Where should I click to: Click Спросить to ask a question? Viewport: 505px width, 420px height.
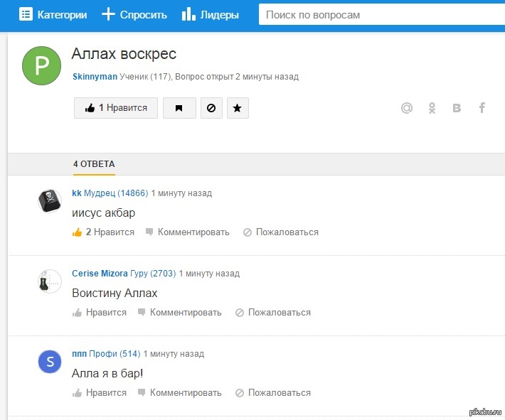point(134,15)
